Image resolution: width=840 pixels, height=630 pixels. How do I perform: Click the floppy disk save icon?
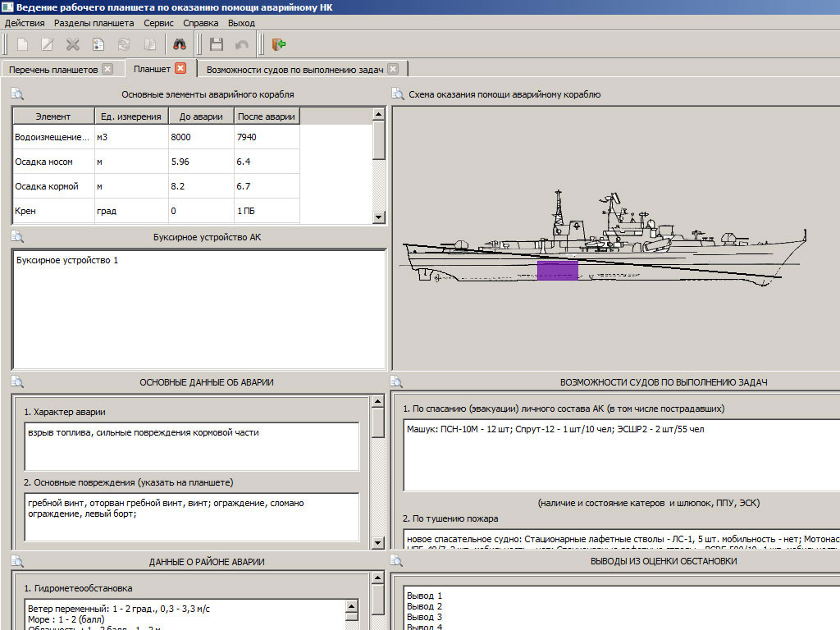click(217, 44)
